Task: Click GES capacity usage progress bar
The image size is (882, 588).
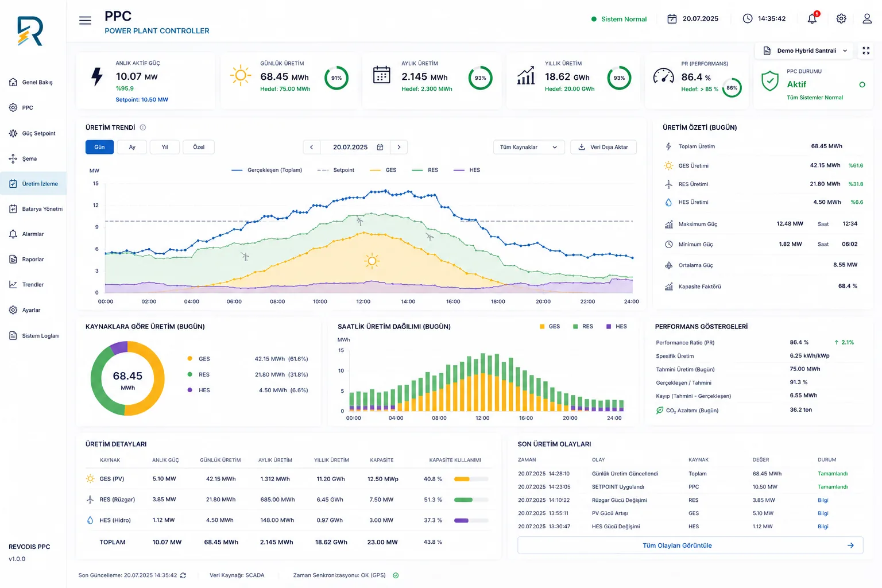Action: pos(471,479)
